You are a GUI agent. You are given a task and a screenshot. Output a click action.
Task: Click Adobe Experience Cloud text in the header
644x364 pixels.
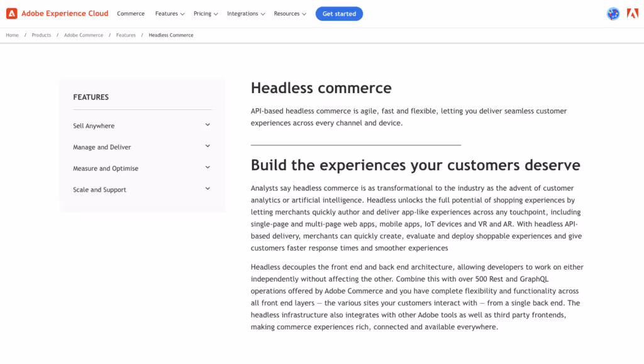(64, 13)
